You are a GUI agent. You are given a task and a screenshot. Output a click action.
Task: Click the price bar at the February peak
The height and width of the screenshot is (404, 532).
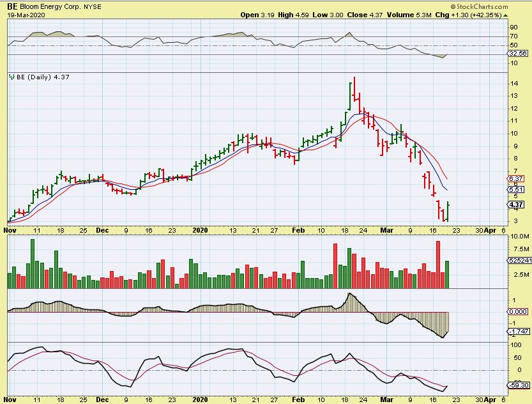click(x=354, y=89)
